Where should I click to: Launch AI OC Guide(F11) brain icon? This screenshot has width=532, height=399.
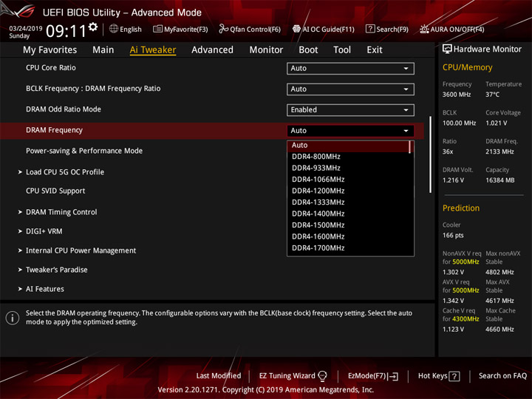[296, 29]
